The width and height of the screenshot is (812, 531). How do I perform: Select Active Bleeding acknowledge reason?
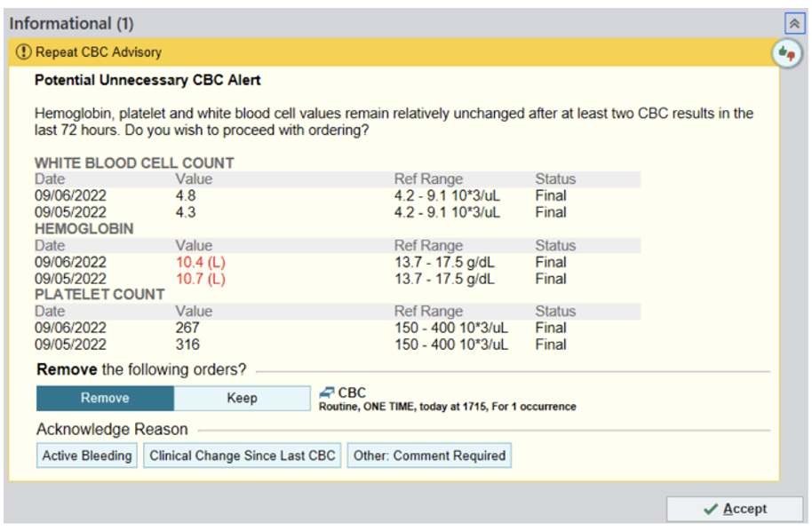click(x=87, y=456)
